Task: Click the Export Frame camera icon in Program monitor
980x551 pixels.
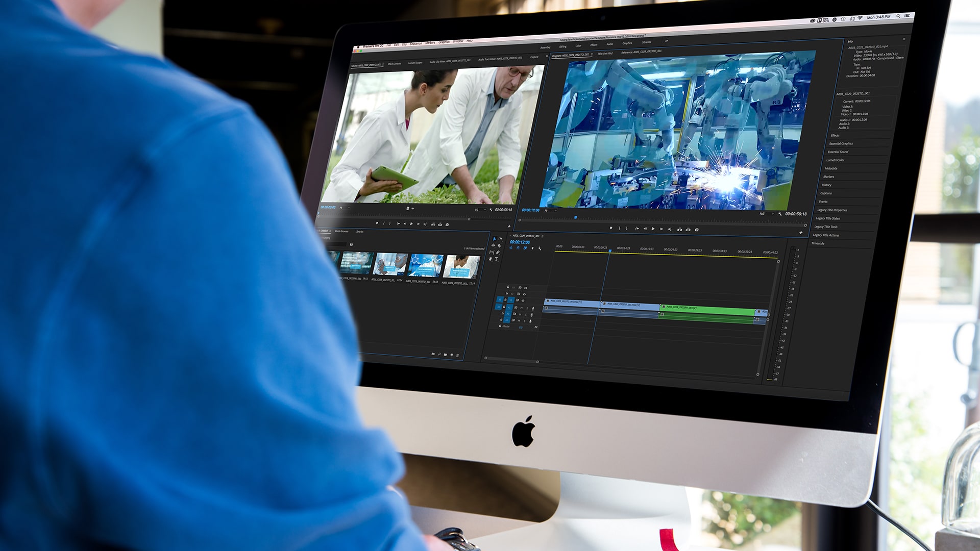Action: [697, 230]
